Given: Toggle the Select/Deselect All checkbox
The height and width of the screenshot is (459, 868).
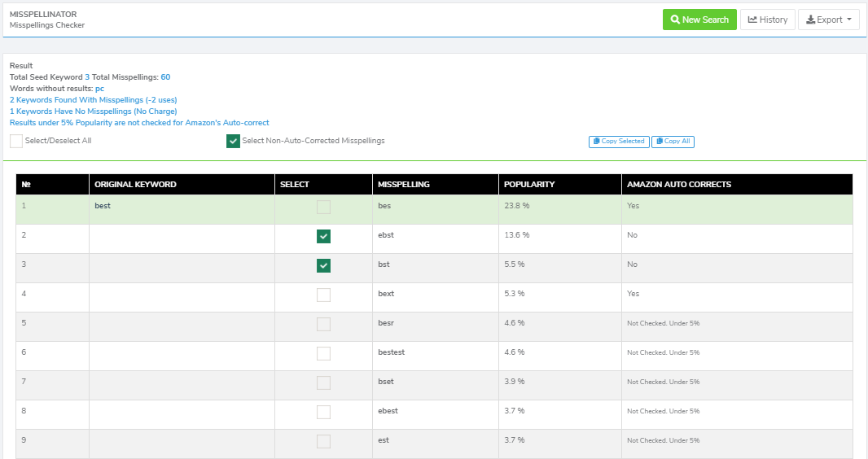Looking at the screenshot, I should pos(16,141).
